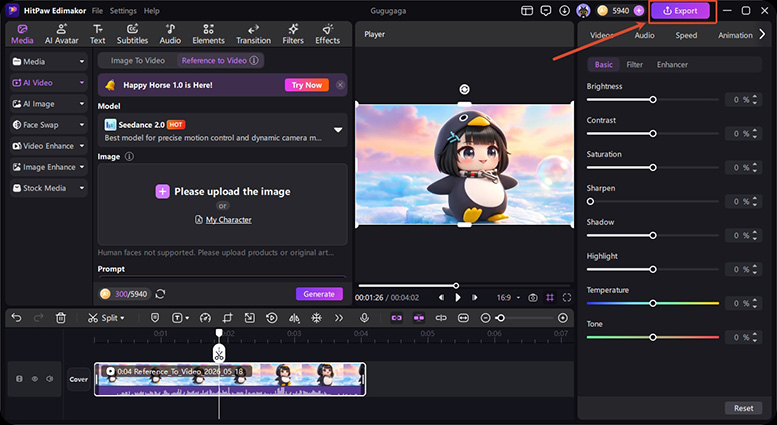
Task: Expand the Video Enhance sidebar category
Action: [x=49, y=146]
